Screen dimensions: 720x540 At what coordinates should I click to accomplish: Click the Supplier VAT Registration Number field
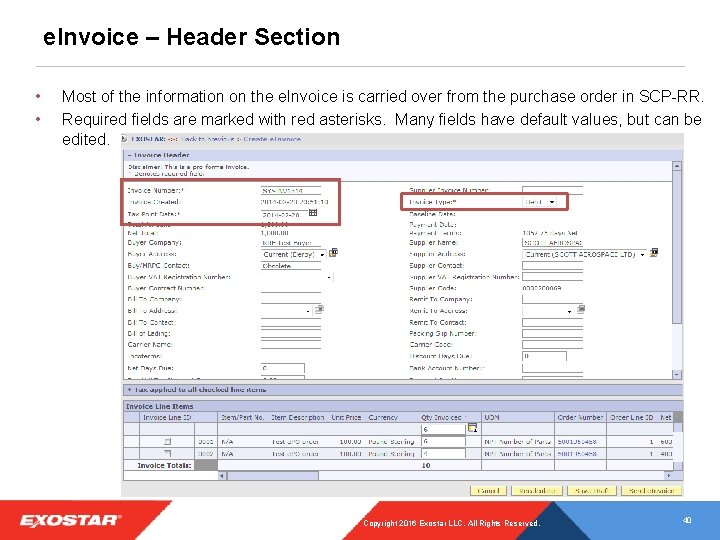(x=552, y=277)
